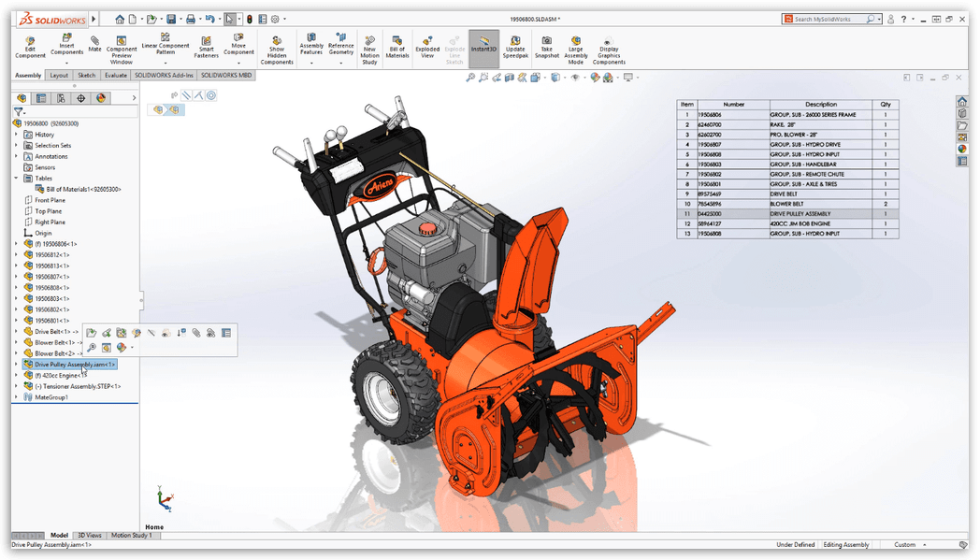This screenshot has height=560, width=980.
Task: Open the Insert Components dropdown arrow
Action: click(66, 64)
